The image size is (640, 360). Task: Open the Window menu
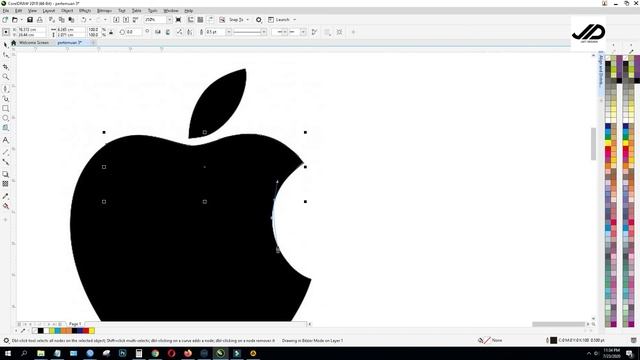[171, 11]
